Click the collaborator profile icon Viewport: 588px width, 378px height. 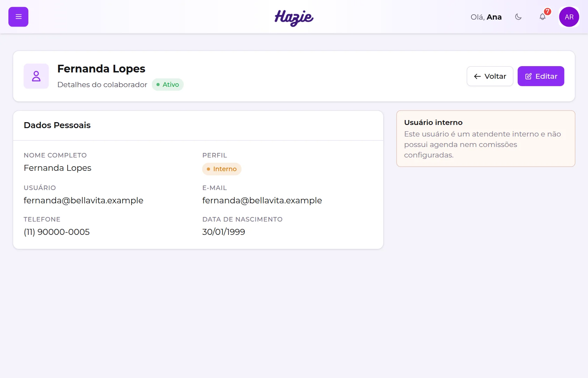tap(36, 76)
